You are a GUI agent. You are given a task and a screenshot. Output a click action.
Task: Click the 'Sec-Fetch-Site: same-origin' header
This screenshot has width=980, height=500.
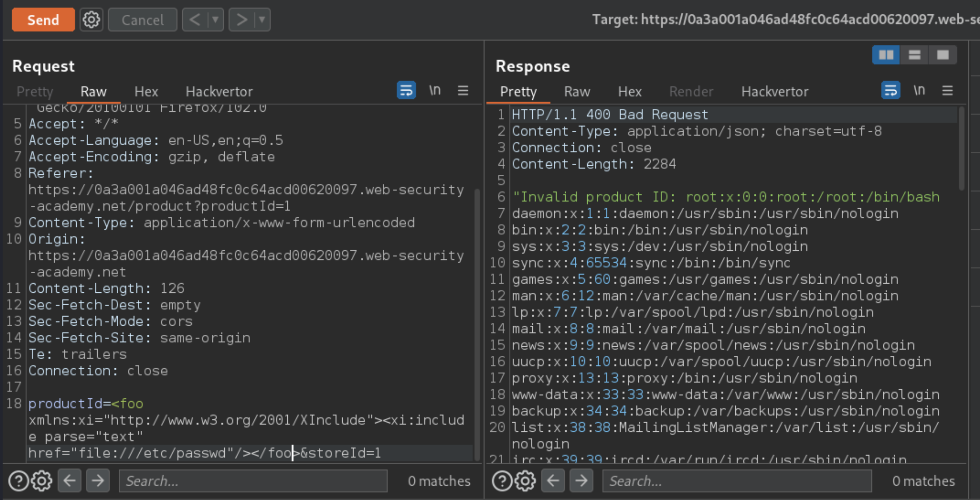[x=140, y=338]
